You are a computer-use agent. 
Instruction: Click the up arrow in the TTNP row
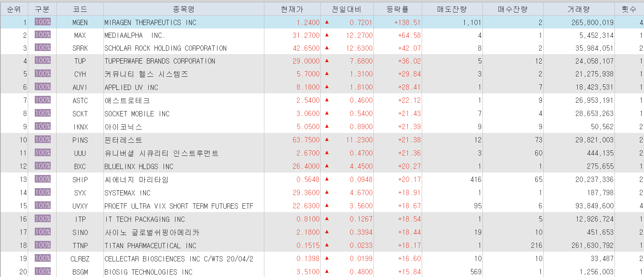(x=327, y=245)
